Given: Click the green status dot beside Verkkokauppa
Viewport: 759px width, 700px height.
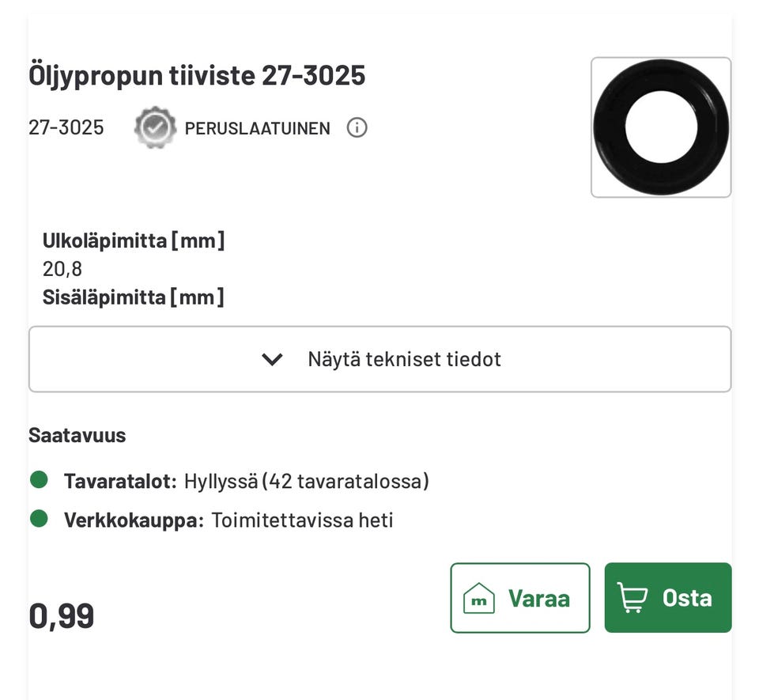Looking at the screenshot, I should pyautogui.click(x=39, y=520).
